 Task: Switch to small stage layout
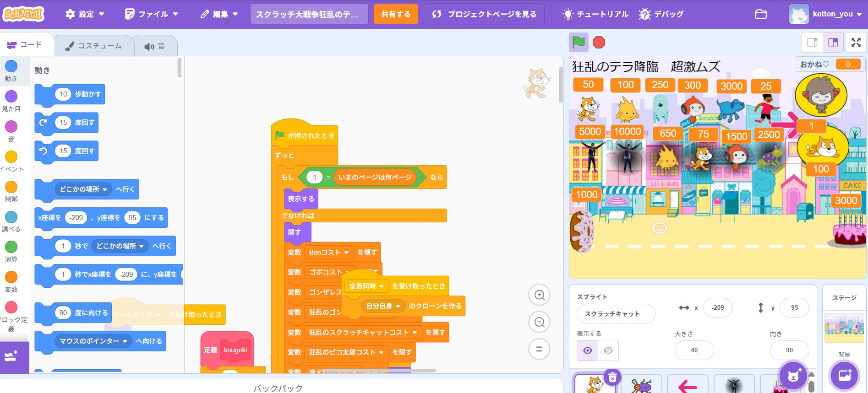pos(812,43)
